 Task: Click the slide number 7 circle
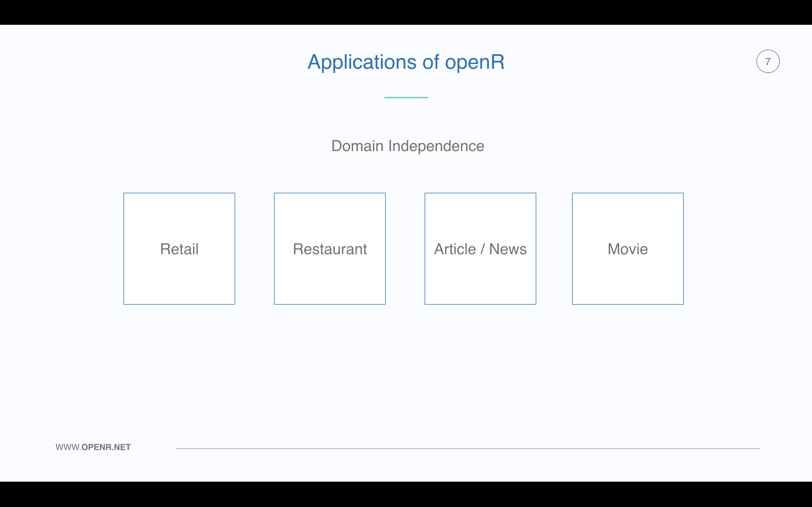[768, 61]
